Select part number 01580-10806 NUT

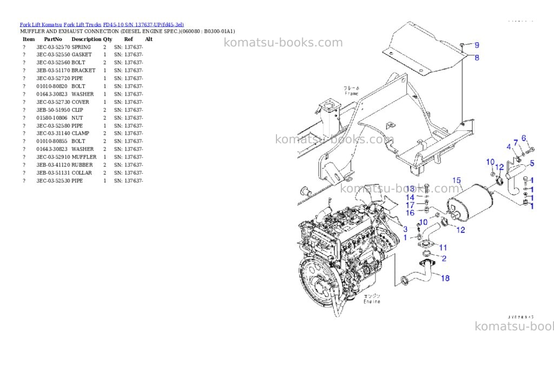pyautogui.click(x=60, y=118)
